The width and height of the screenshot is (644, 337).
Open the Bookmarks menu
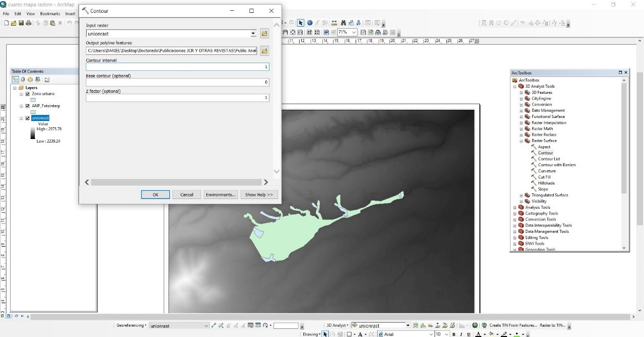[50, 13]
